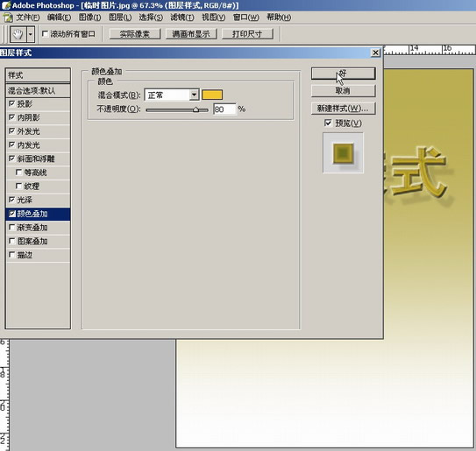Screen dimensions: 476x451
Task: Click the vertical ruler at left edge
Action: tap(4, 394)
